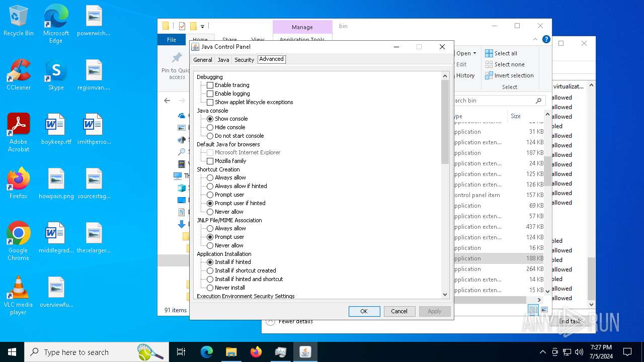Enable logging checkbox

click(x=210, y=94)
